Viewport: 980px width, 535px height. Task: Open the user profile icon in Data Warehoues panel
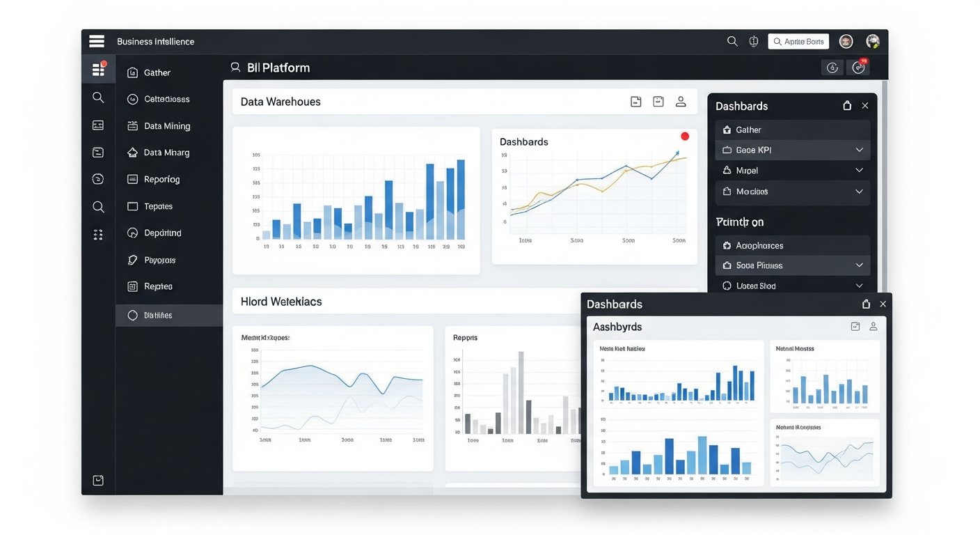681,101
